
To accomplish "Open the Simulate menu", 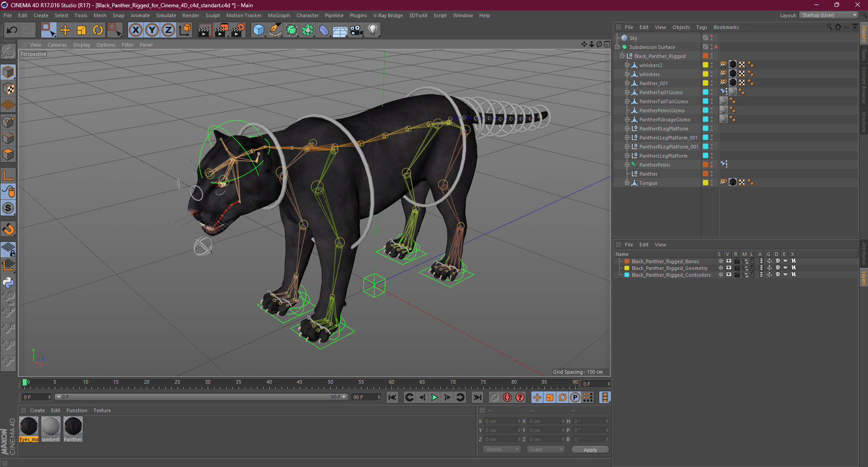I will click(x=166, y=15).
